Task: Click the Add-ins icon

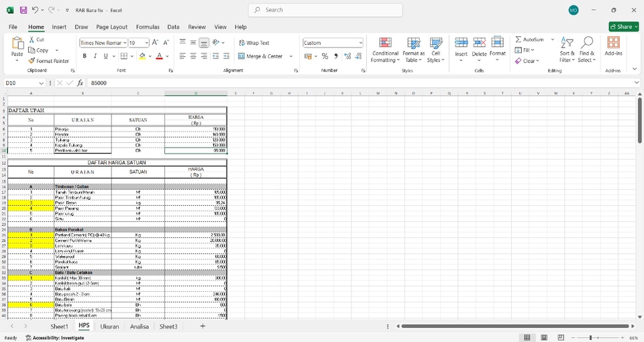Action: (614, 43)
